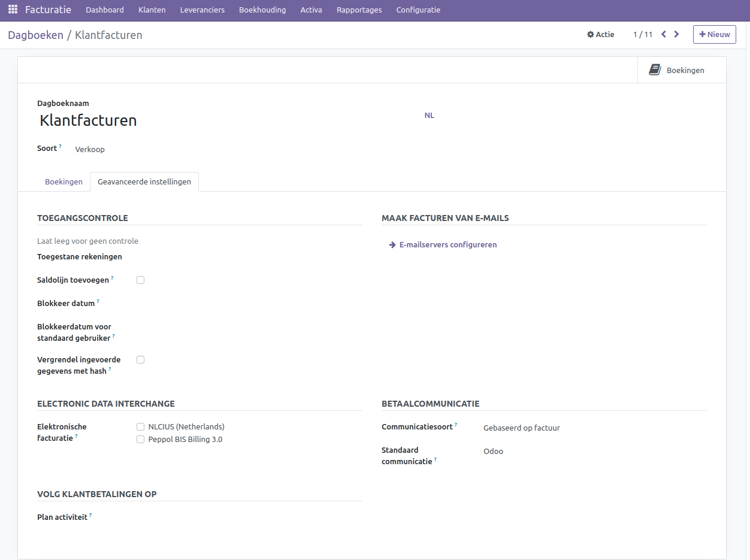Click help icon beside Communicatiesoort
The width and height of the screenshot is (750, 560).
click(x=455, y=425)
